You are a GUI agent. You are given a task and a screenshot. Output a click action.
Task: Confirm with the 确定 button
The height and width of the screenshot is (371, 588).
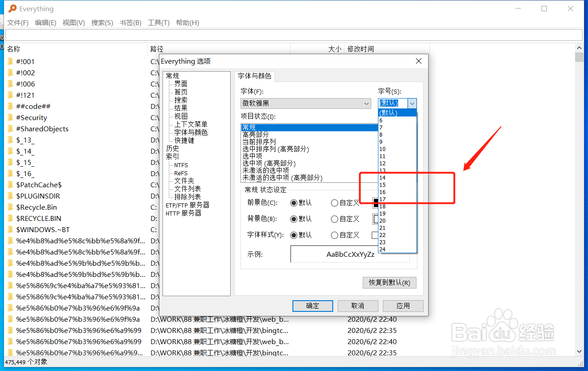(313, 306)
